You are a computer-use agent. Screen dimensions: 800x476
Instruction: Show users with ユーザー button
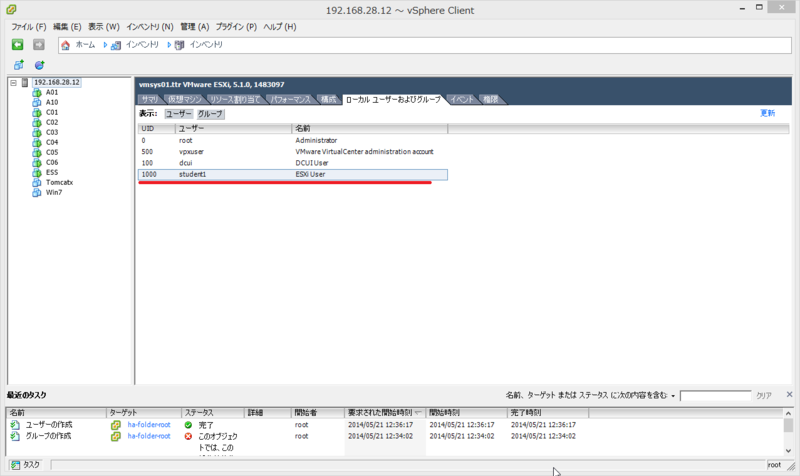(179, 114)
